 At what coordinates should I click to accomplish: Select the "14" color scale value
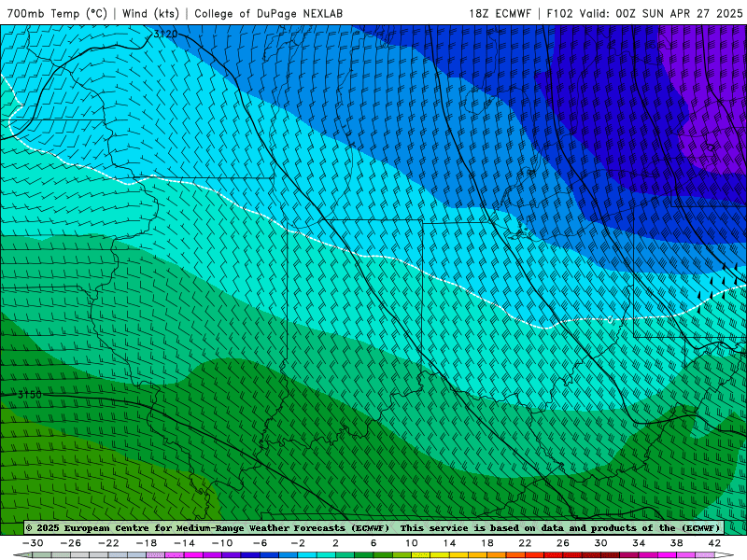[x=449, y=543]
